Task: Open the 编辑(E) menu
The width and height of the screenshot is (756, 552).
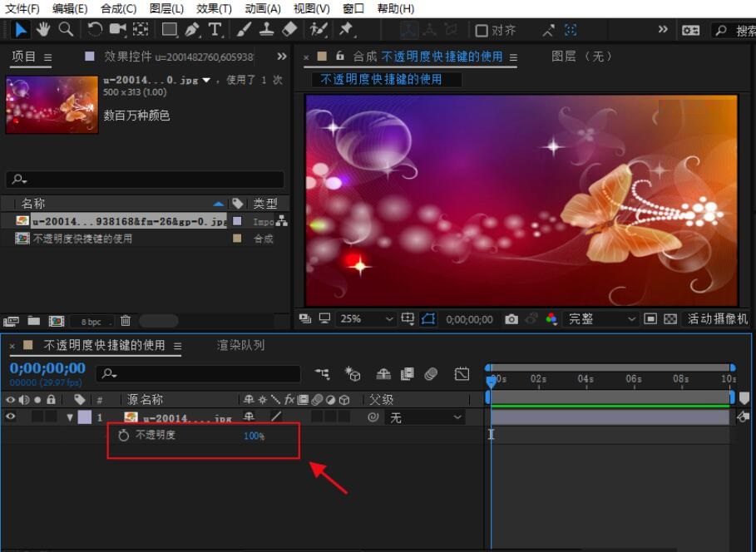Action: [x=70, y=8]
